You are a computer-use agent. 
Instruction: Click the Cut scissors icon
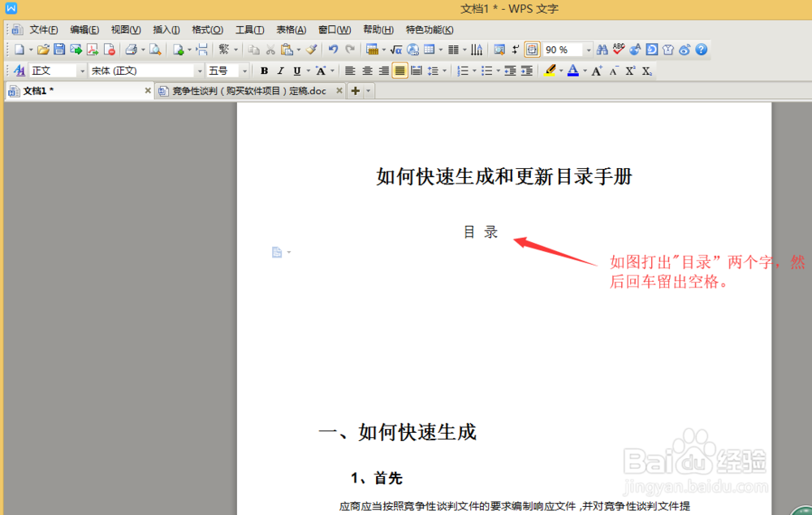tap(270, 50)
